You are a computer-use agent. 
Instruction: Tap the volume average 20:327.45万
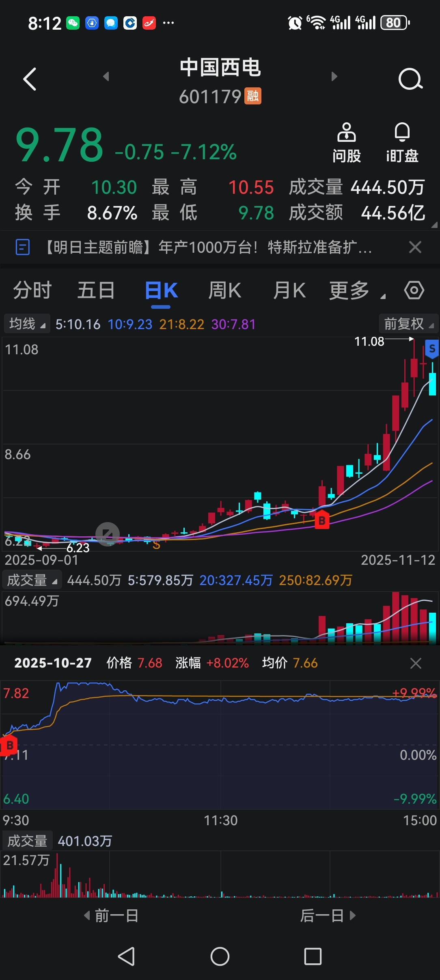coord(236,580)
